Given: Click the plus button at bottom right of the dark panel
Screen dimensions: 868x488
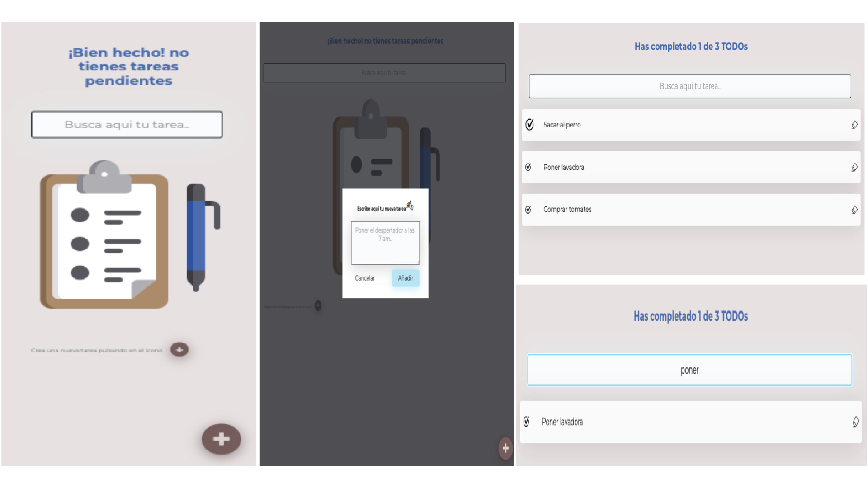Looking at the screenshot, I should 505,448.
